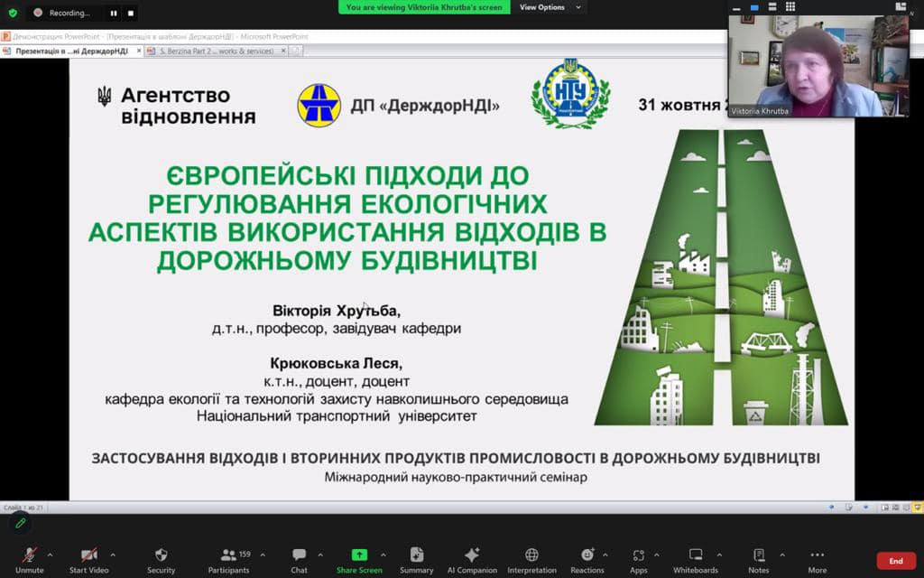
Task: Open the Chat panel
Action: coord(299,555)
